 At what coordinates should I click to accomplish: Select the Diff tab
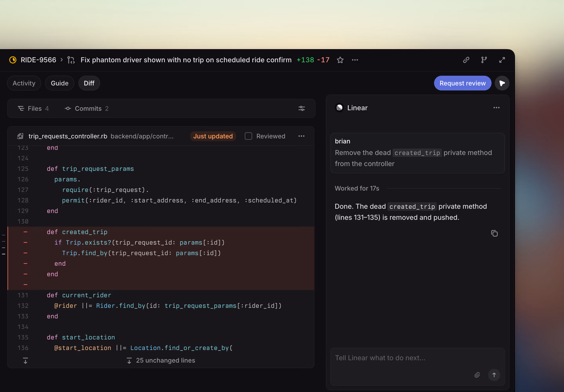point(89,83)
